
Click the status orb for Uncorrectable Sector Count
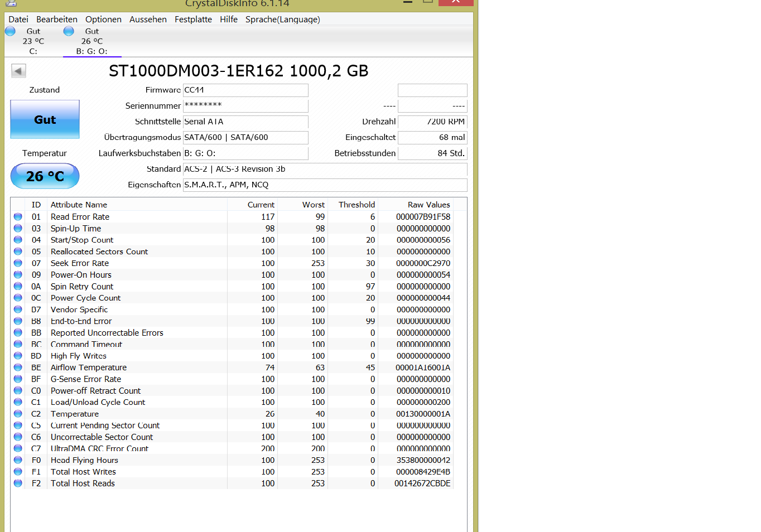(x=18, y=437)
